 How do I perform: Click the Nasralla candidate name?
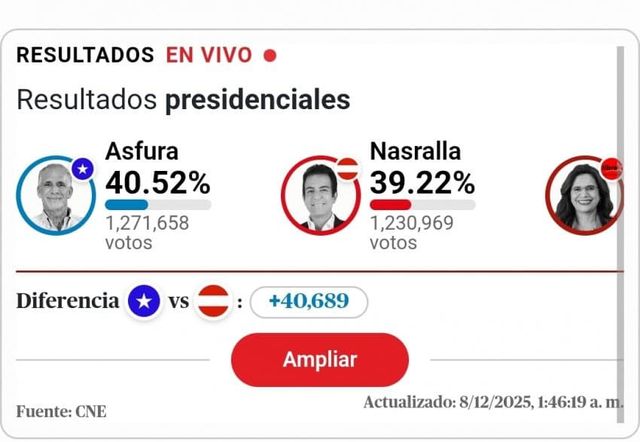point(414,152)
